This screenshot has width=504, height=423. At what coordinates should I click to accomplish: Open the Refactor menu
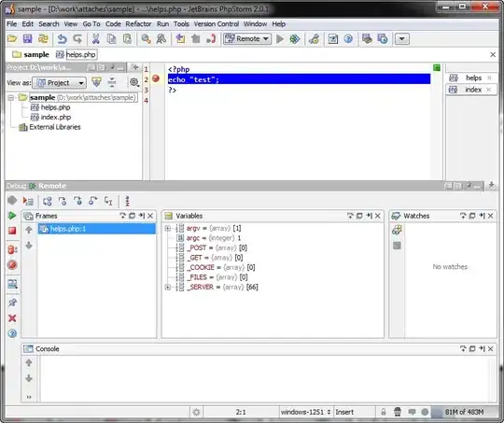pos(138,24)
